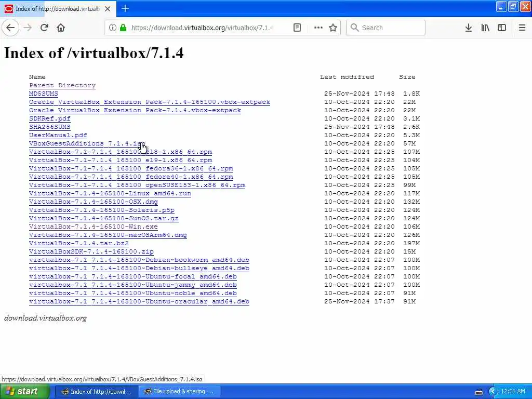The width and height of the screenshot is (532, 399).
Task: Download the macOSArm64.dmg installer
Action: [108, 235]
